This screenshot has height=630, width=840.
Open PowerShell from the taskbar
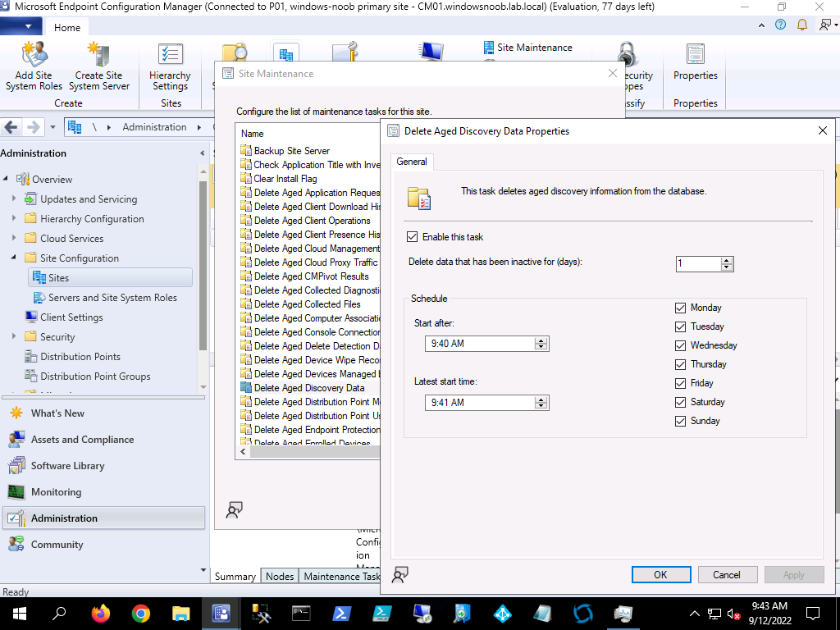(x=342, y=614)
